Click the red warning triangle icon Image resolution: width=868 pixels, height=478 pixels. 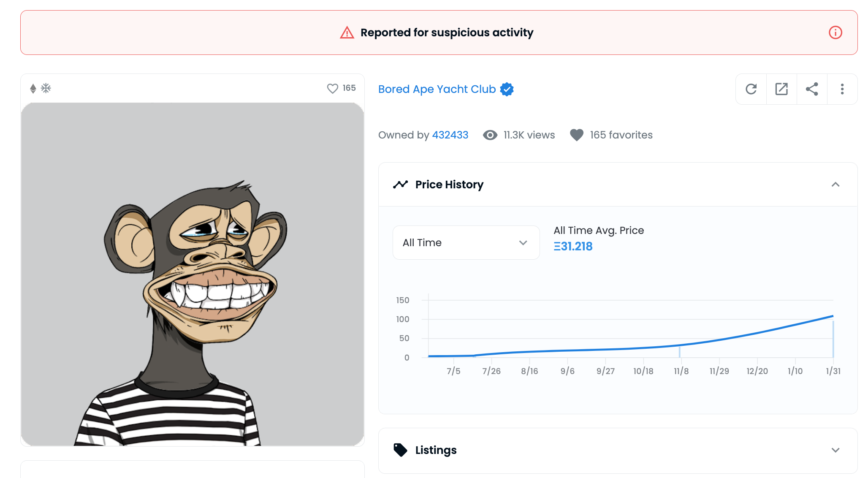[347, 33]
